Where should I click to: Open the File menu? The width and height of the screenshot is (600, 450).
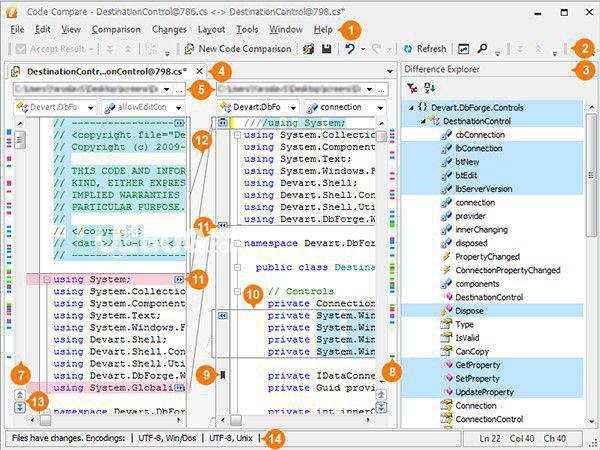click(17, 29)
